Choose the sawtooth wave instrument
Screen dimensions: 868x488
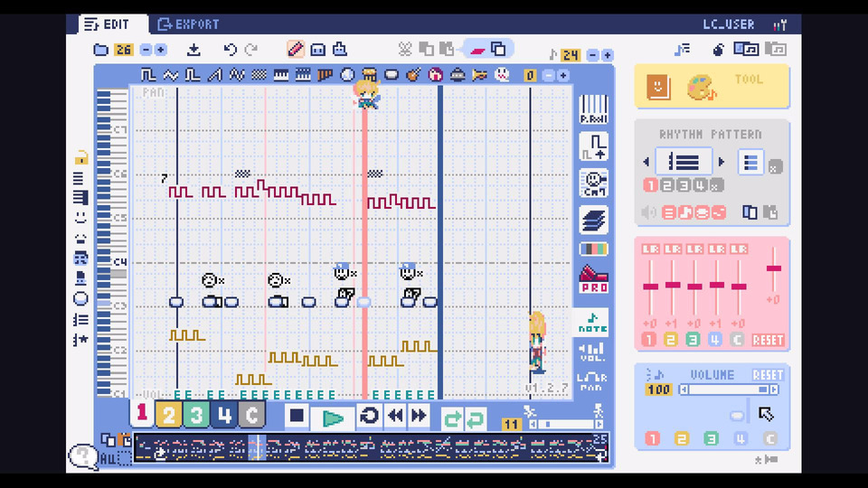point(214,75)
